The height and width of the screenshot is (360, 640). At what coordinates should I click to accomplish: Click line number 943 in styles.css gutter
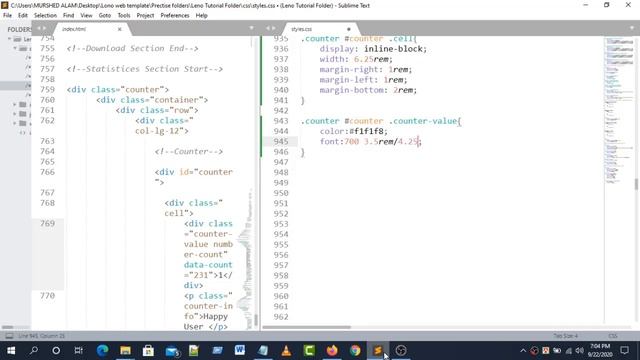click(x=281, y=121)
